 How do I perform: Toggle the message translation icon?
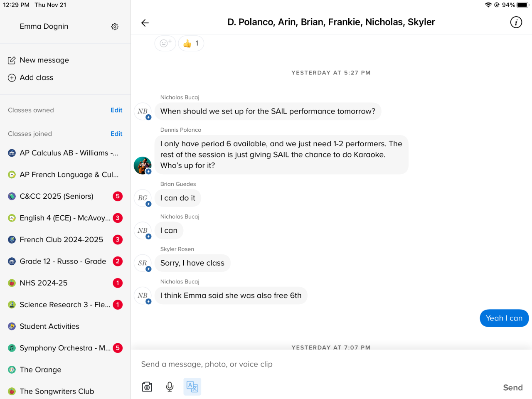click(192, 387)
